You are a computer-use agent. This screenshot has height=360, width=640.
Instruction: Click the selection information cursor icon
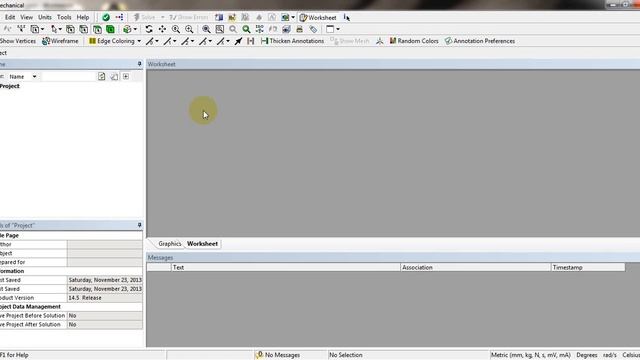click(347, 18)
